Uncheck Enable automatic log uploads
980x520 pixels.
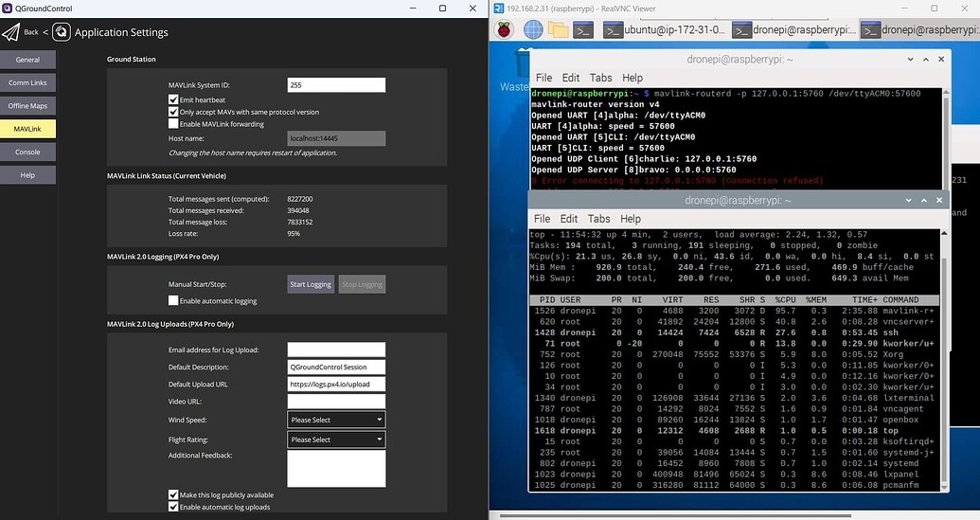pyautogui.click(x=173, y=507)
